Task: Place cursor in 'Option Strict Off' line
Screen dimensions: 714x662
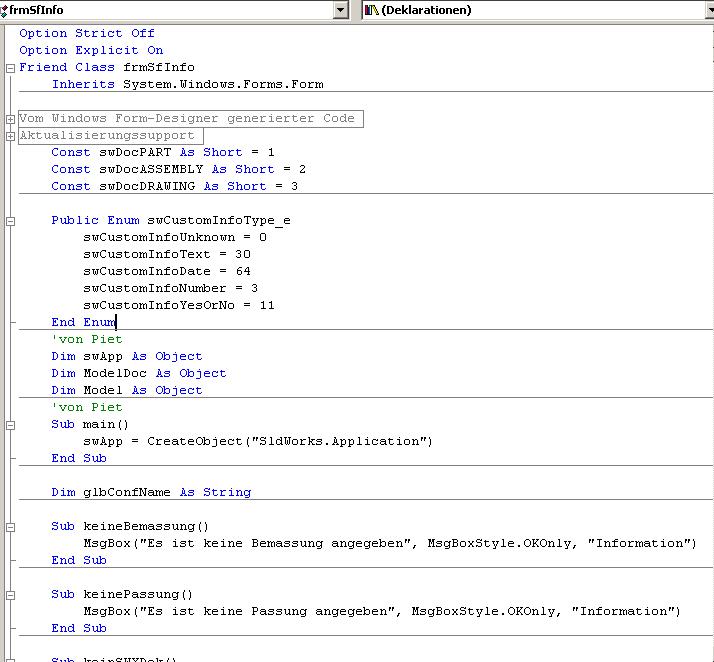Action: [x=87, y=33]
